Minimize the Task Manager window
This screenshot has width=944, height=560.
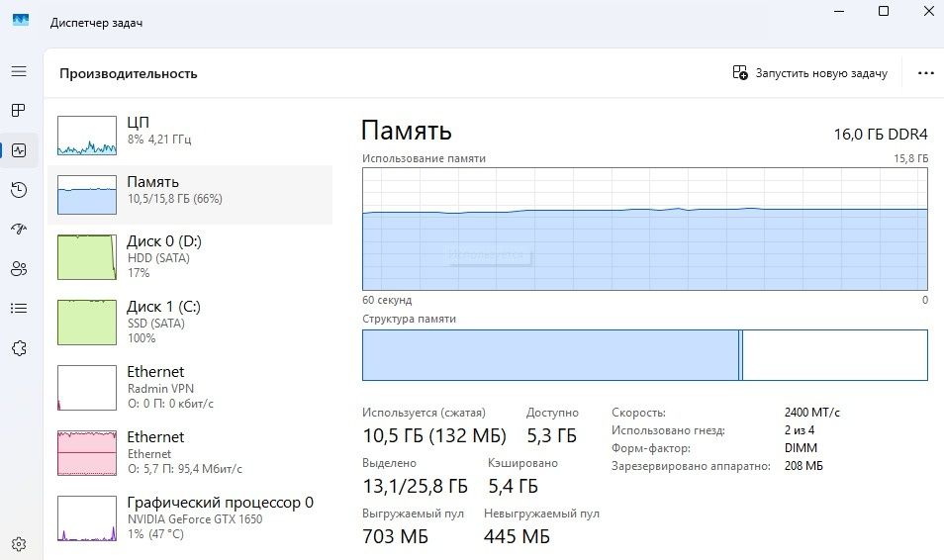coord(839,11)
